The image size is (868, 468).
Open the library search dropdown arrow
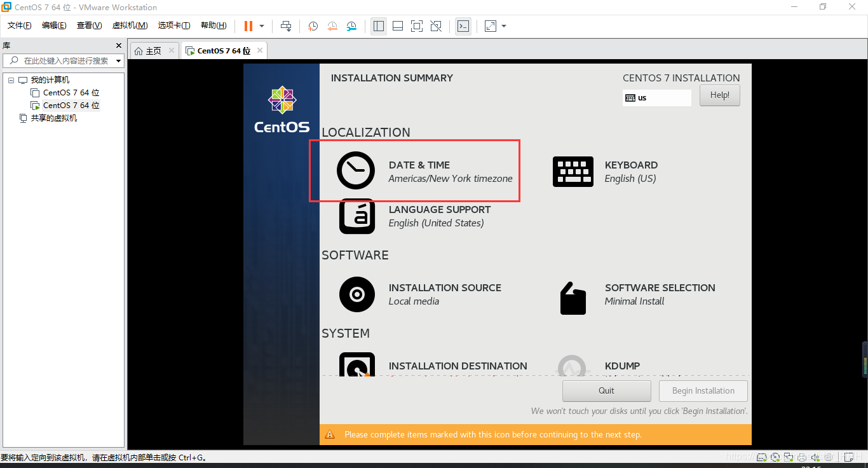[119, 61]
